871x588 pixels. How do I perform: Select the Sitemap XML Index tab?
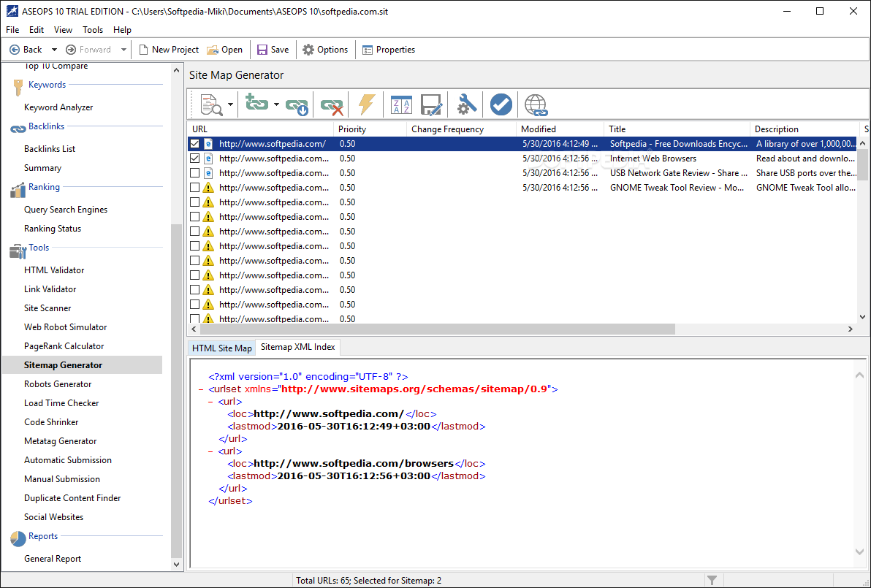(297, 347)
